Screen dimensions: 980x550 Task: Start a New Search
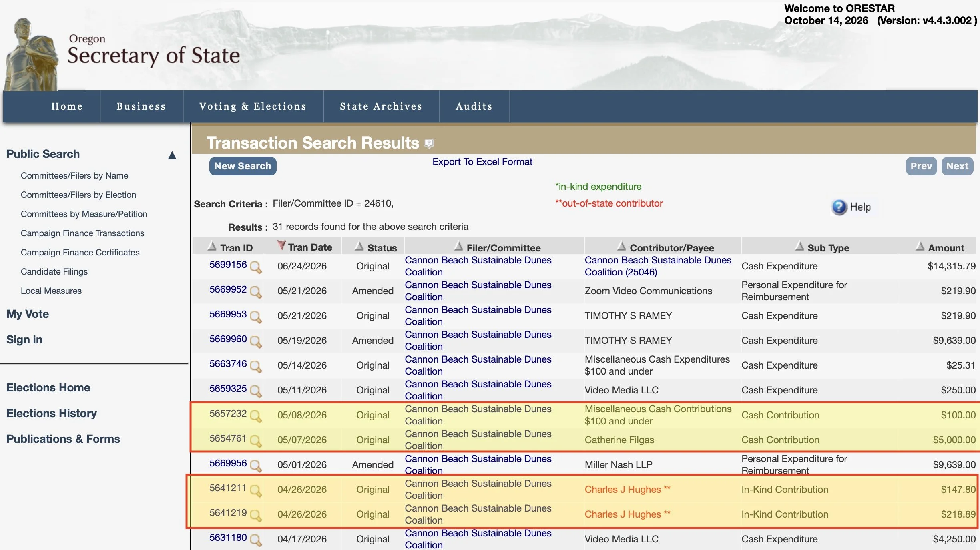[x=243, y=166]
